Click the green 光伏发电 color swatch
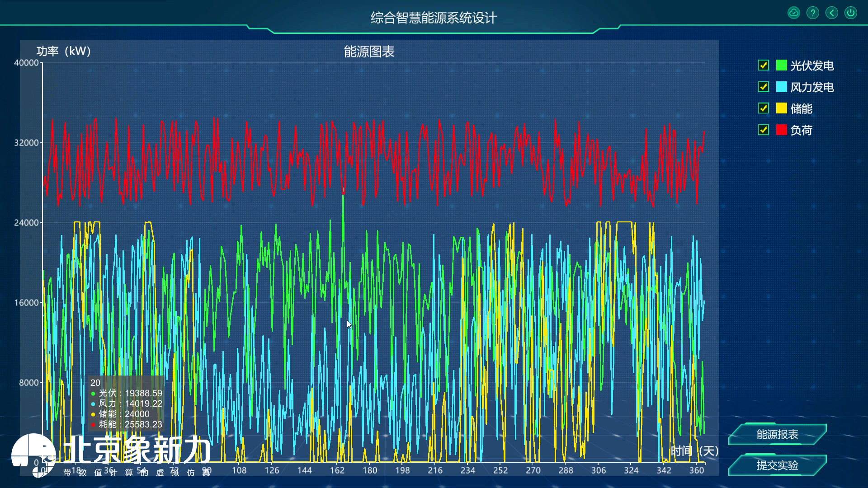 tap(781, 65)
